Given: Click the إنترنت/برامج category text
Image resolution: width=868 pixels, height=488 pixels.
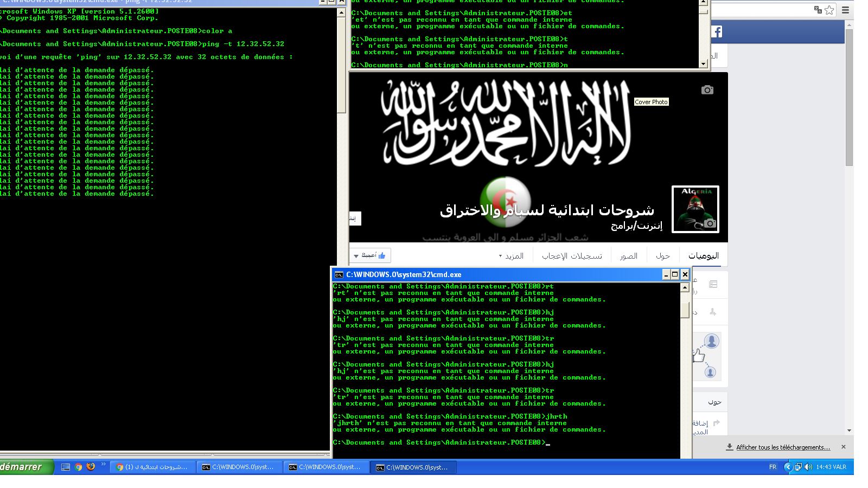Looking at the screenshot, I should (x=636, y=226).
